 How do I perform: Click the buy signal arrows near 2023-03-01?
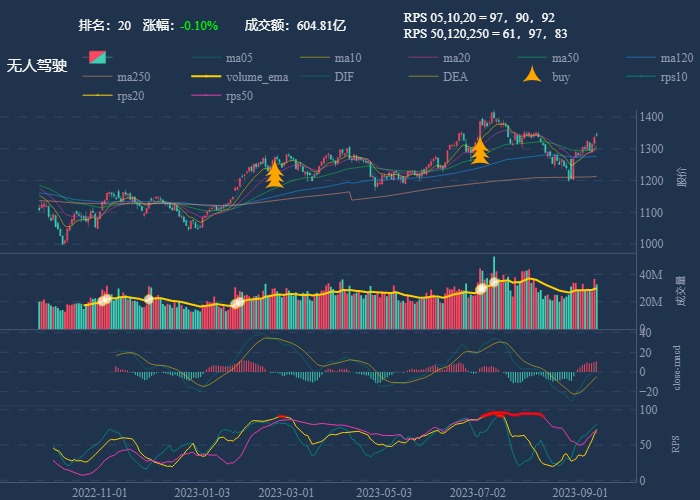275,173
